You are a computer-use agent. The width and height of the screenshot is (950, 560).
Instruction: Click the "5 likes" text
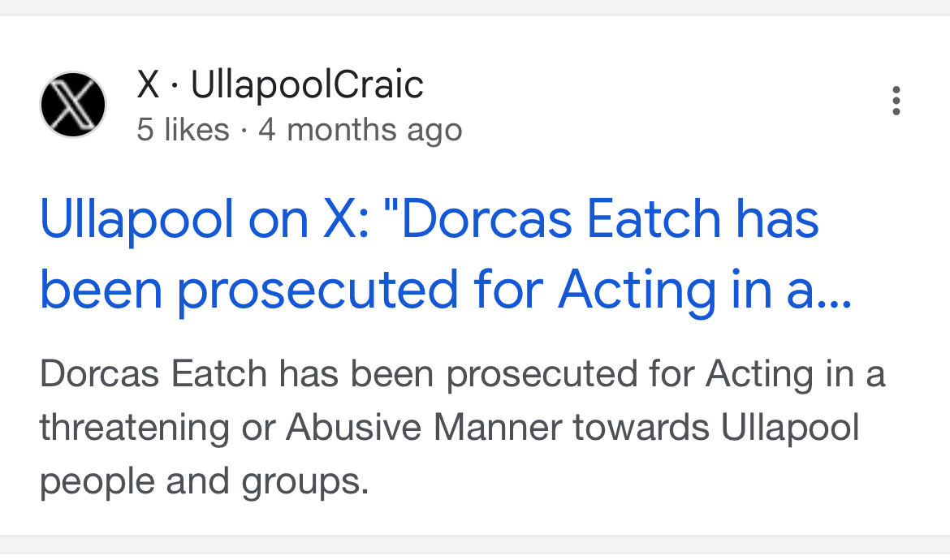183,130
